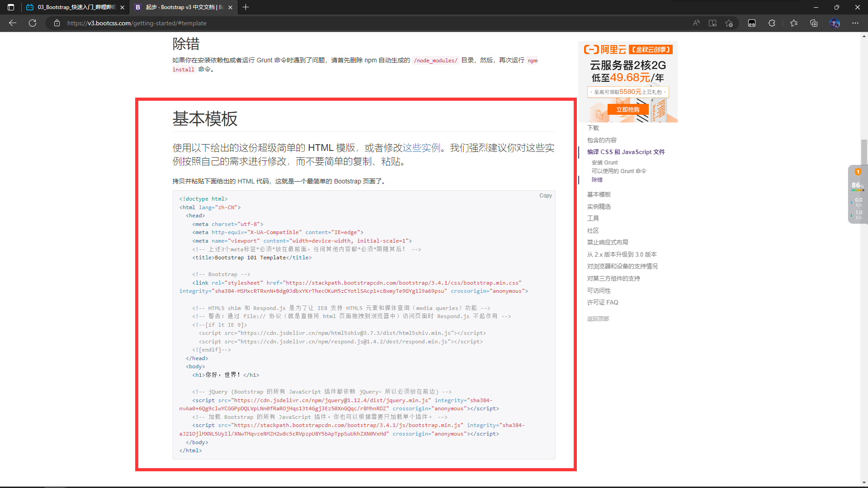The image size is (868, 488).
Task: Refresh the current page
Action: (x=33, y=23)
